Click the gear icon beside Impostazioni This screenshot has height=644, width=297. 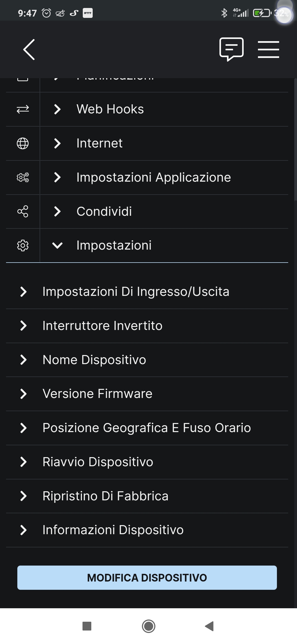23,246
